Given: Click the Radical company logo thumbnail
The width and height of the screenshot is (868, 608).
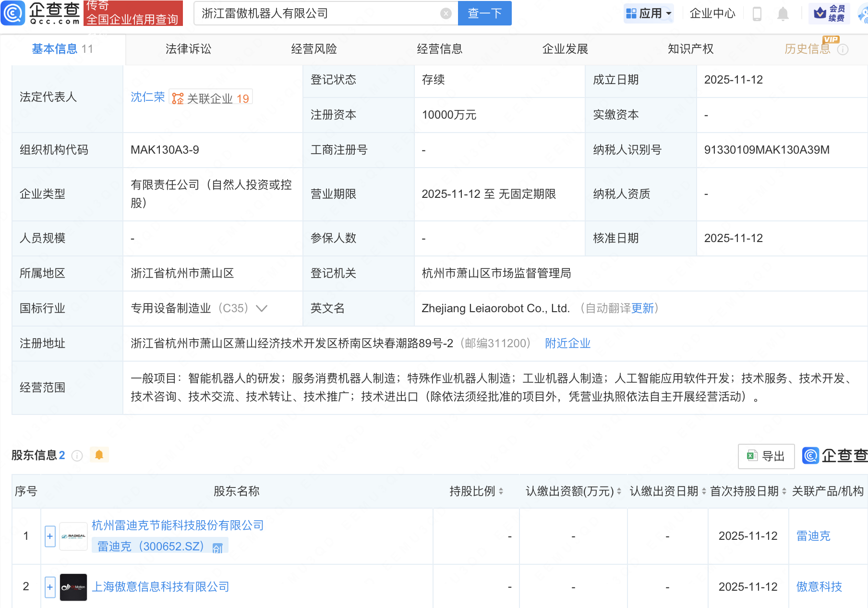Looking at the screenshot, I should [x=73, y=536].
